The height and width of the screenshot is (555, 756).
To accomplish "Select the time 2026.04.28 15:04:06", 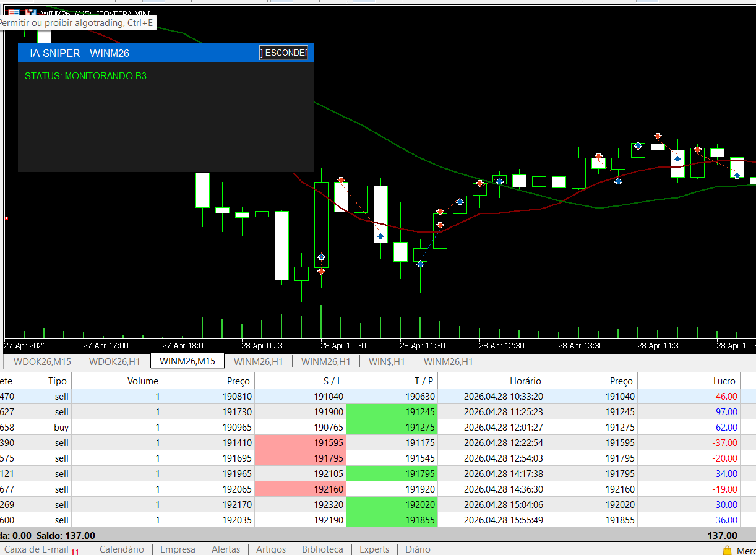I will tap(504, 504).
